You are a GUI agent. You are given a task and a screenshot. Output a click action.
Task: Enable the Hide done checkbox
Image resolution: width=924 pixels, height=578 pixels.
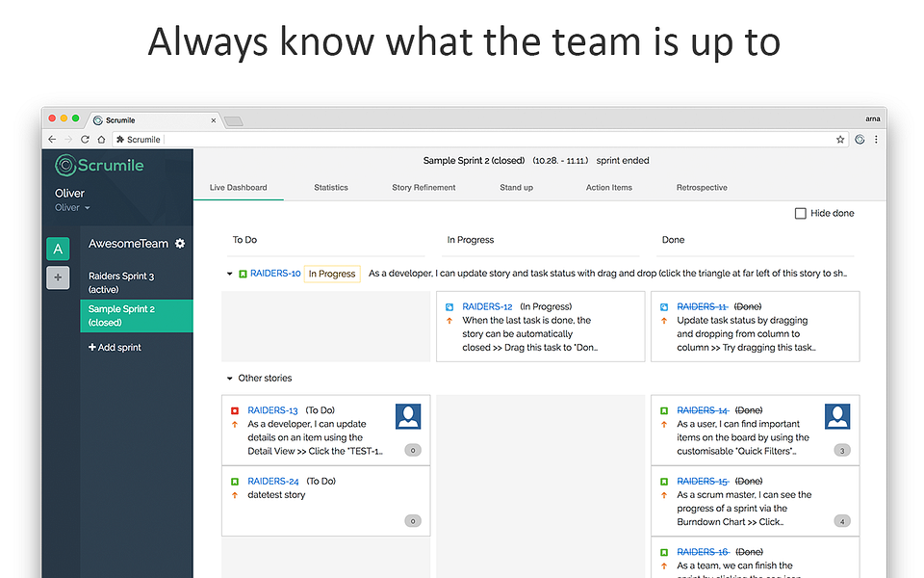point(800,214)
